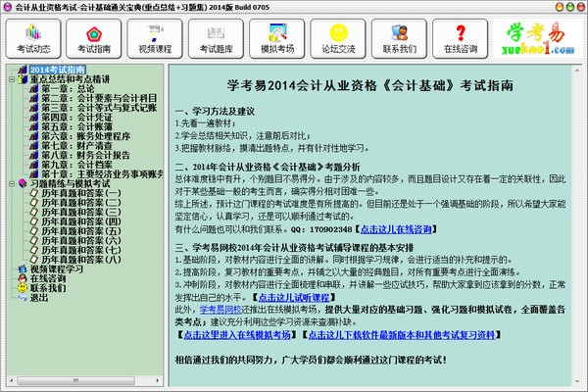Follow 点击这儿下载软件最新版本和其他考试复习资料 link
Image resolution: width=588 pixels, height=392 pixels.
pos(402,335)
